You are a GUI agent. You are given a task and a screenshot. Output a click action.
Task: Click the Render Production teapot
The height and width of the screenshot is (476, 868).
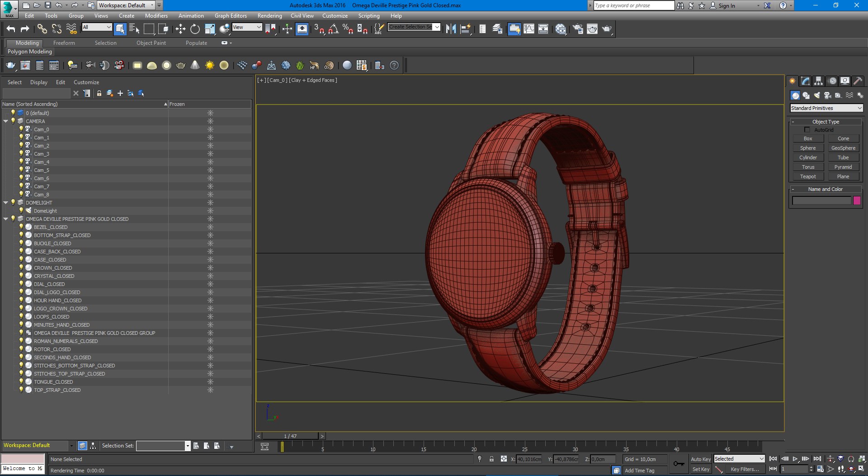(x=607, y=29)
